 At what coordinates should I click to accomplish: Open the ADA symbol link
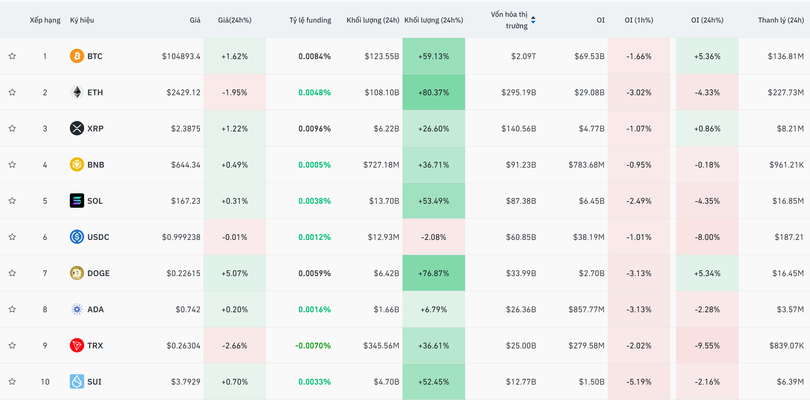pos(95,309)
